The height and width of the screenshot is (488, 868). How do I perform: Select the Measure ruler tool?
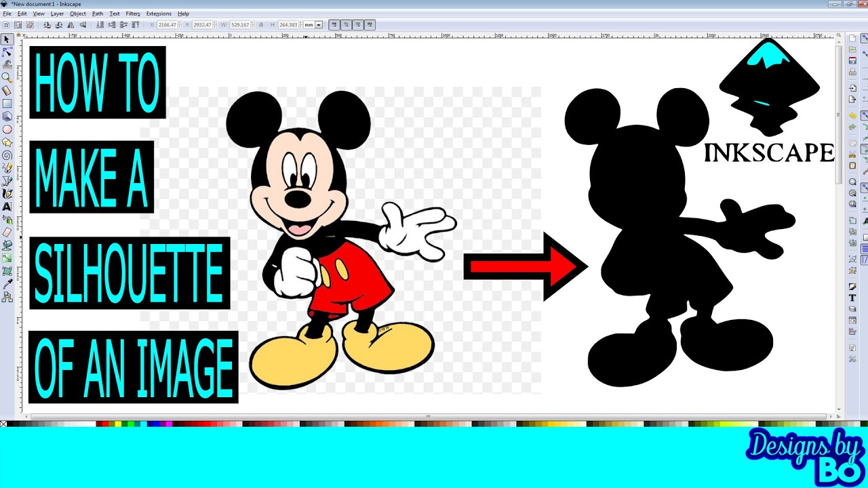pyautogui.click(x=7, y=90)
